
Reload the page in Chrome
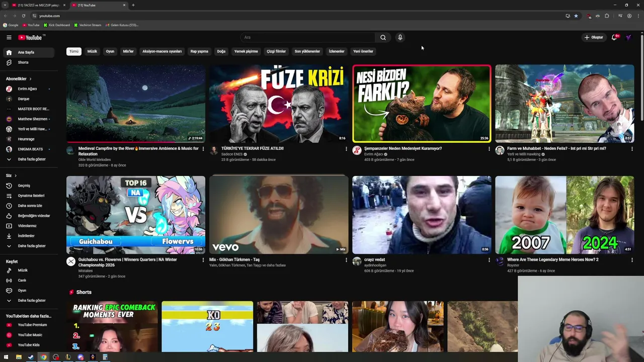click(23, 16)
